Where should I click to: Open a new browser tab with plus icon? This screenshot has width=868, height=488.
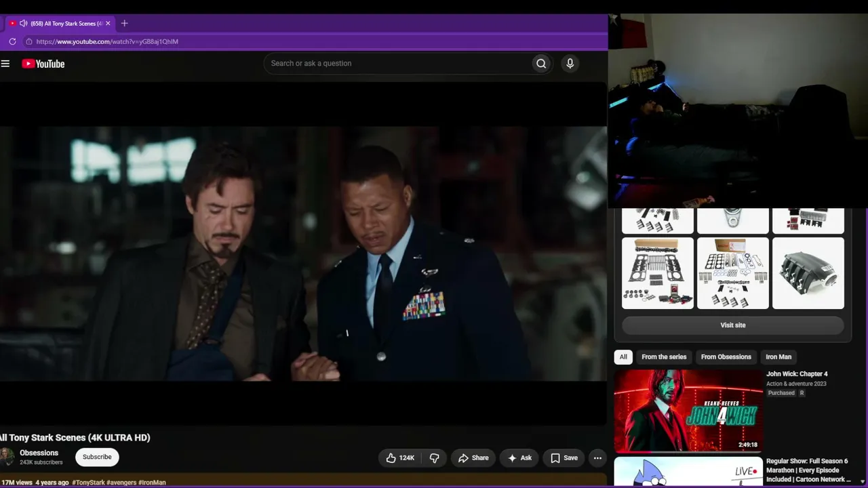[x=124, y=23]
